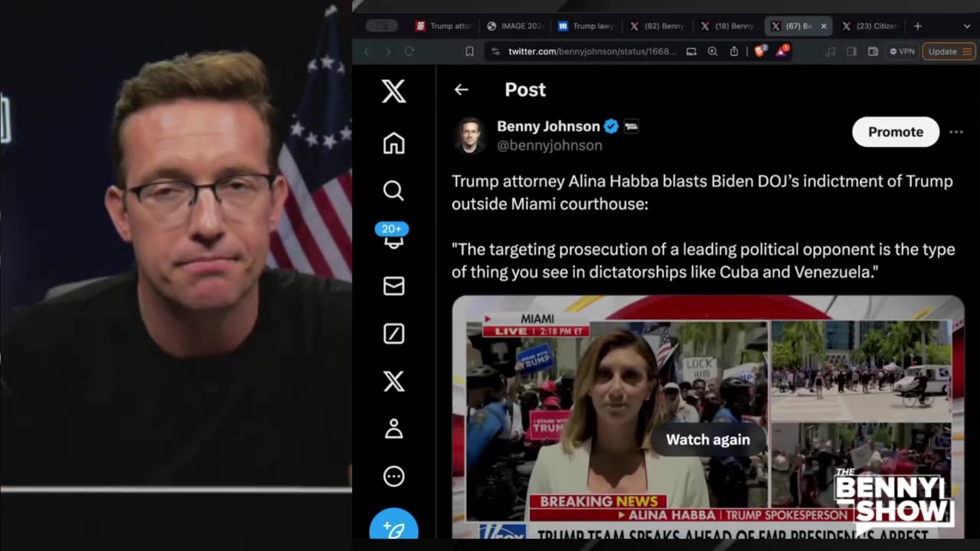
Task: Click the Promote button
Action: tap(896, 132)
